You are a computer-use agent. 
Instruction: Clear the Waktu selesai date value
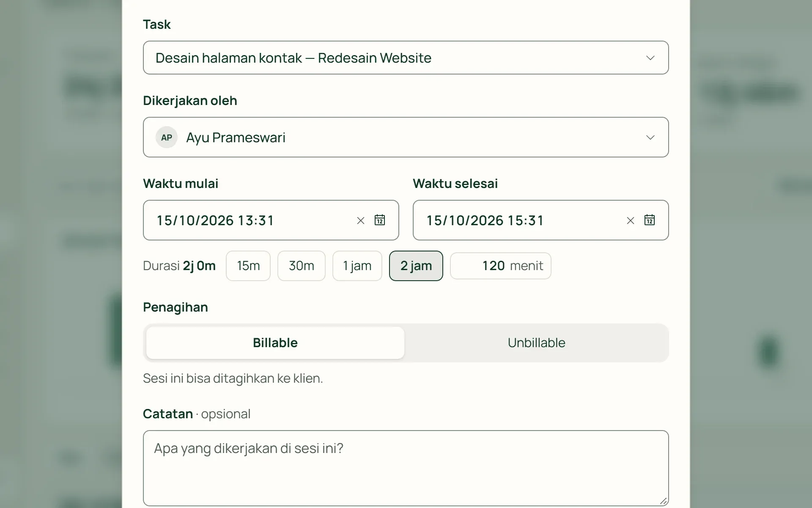tap(631, 221)
